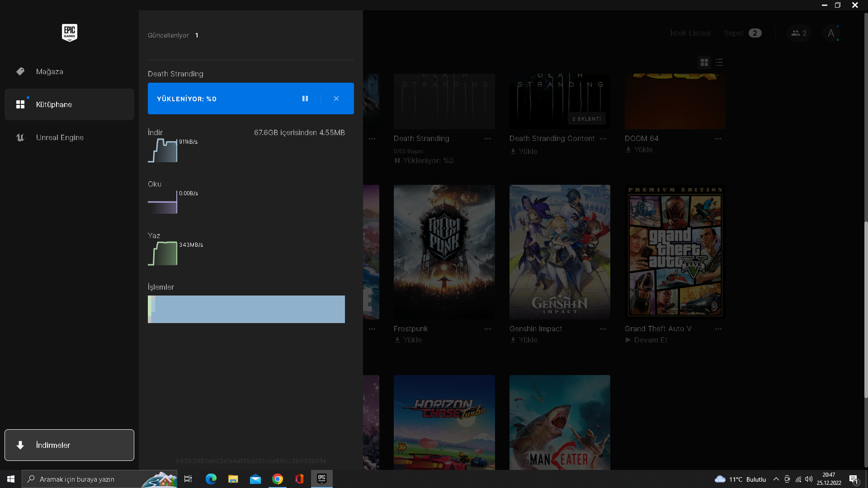
Task: Cancel the Death Stranding install
Action: point(336,99)
